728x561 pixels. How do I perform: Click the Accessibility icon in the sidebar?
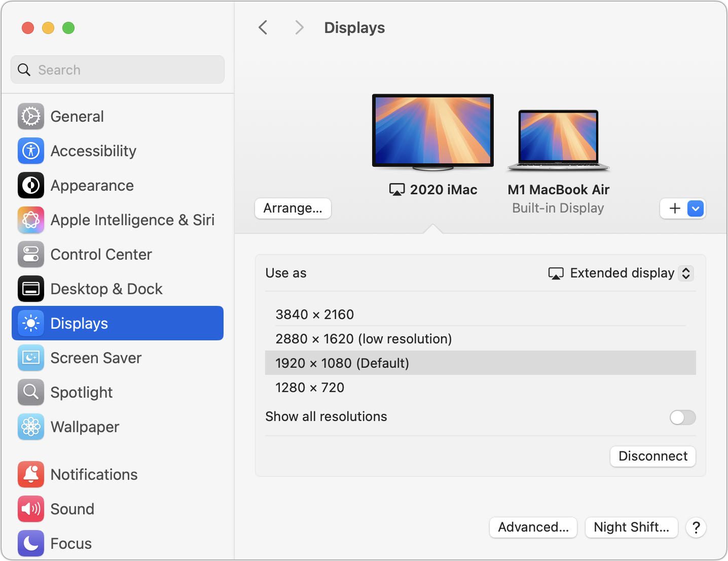point(31,151)
